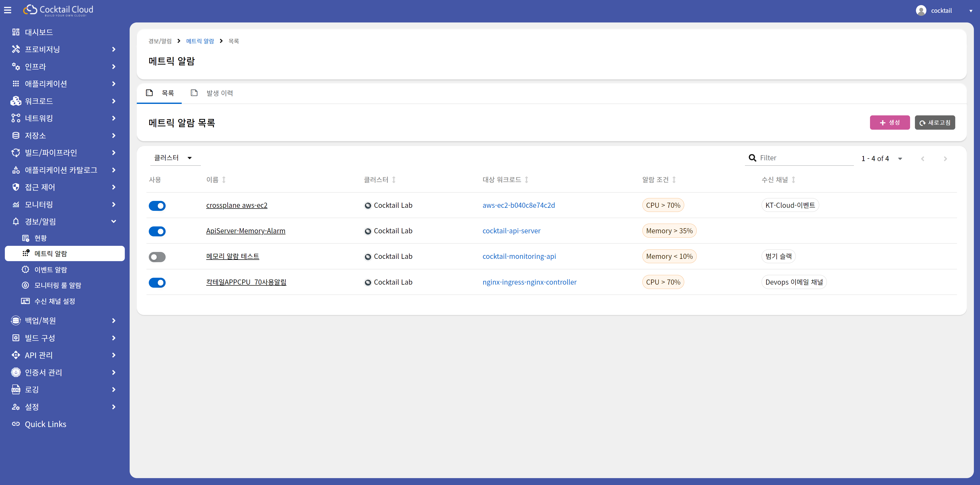This screenshot has width=980, height=485.
Task: Click the Filter search magnifier icon
Action: point(752,158)
